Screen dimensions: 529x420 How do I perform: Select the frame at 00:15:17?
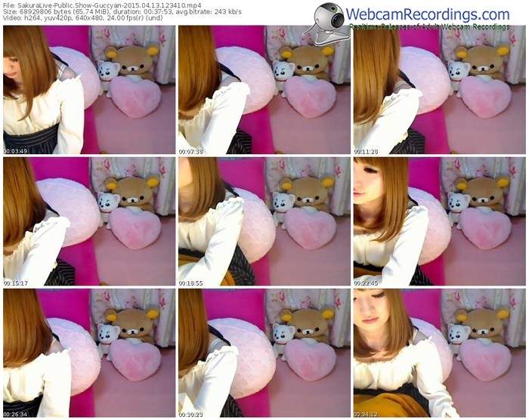(x=88, y=221)
